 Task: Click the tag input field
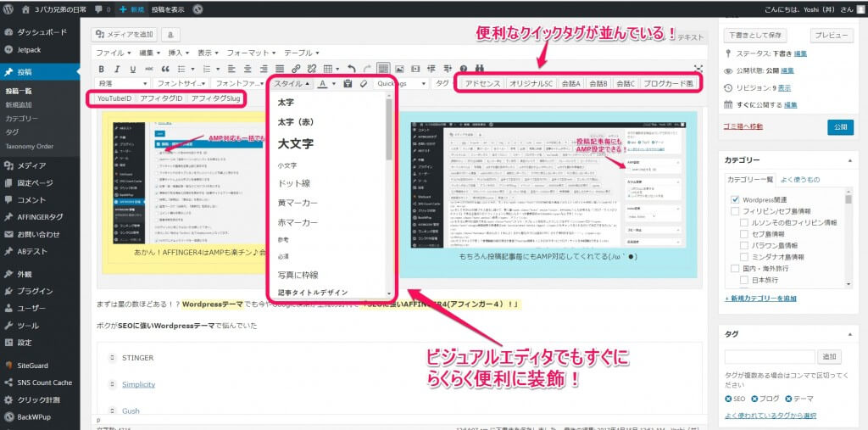pos(770,356)
